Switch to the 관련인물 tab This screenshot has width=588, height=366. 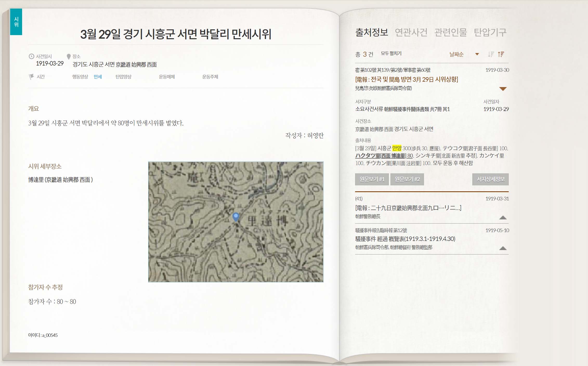(x=450, y=32)
